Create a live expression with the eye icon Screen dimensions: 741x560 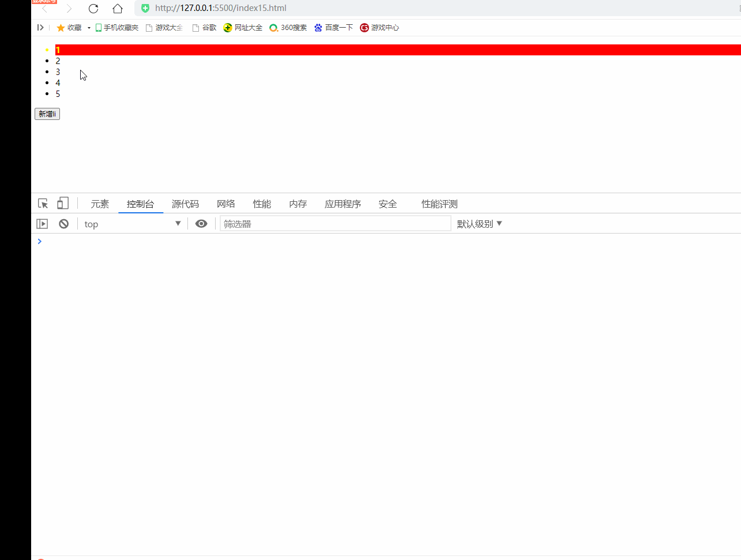pos(201,223)
